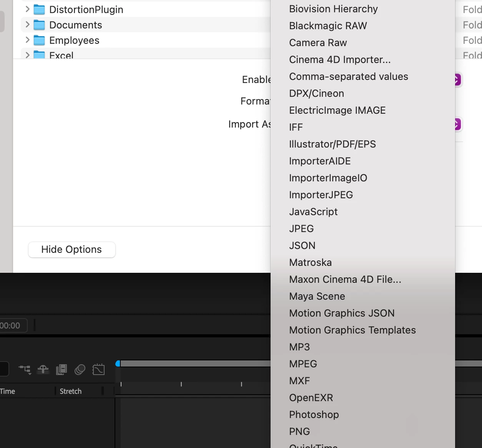Screen dimensions: 482x448
Task: Click the gray work area bar
Action: [x=195, y=363]
